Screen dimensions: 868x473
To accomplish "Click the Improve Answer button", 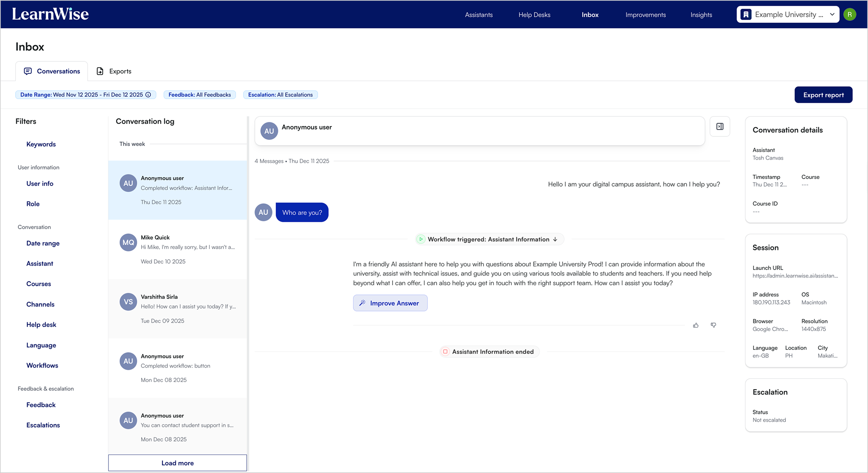I will coord(390,303).
